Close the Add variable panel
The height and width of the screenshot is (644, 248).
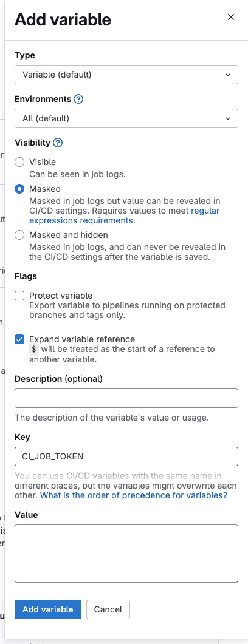231,17
